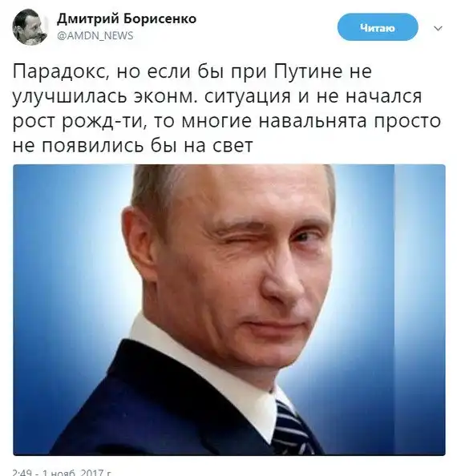Click the phrase на свет in tweet

219,145
